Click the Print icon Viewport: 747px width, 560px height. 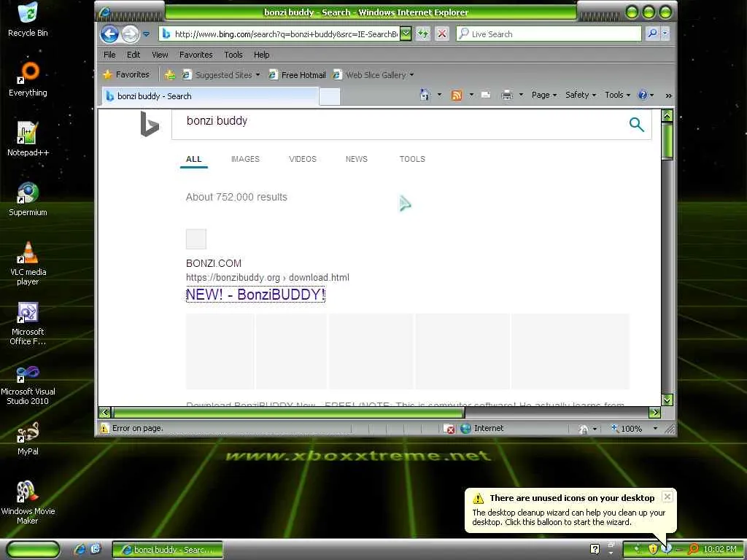(x=507, y=96)
